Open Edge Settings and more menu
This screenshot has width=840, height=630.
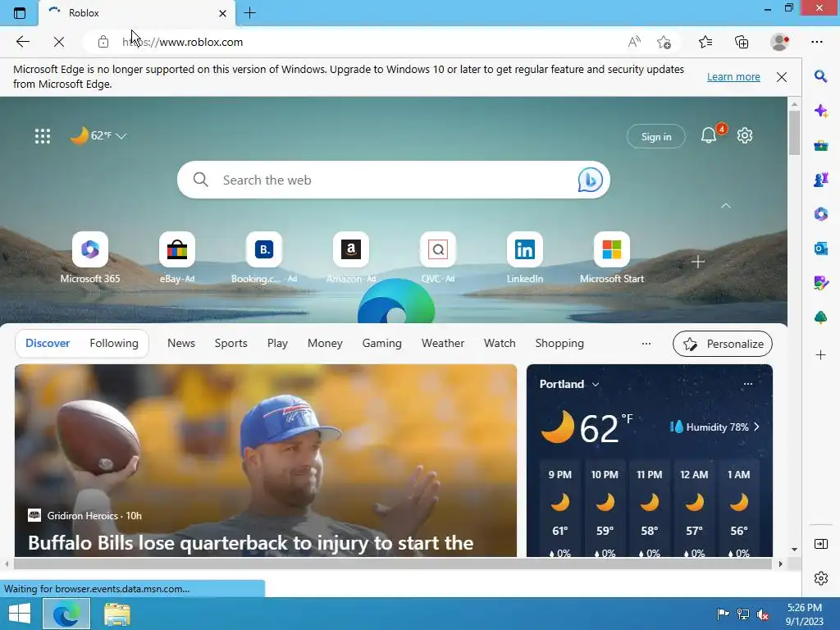(x=817, y=42)
